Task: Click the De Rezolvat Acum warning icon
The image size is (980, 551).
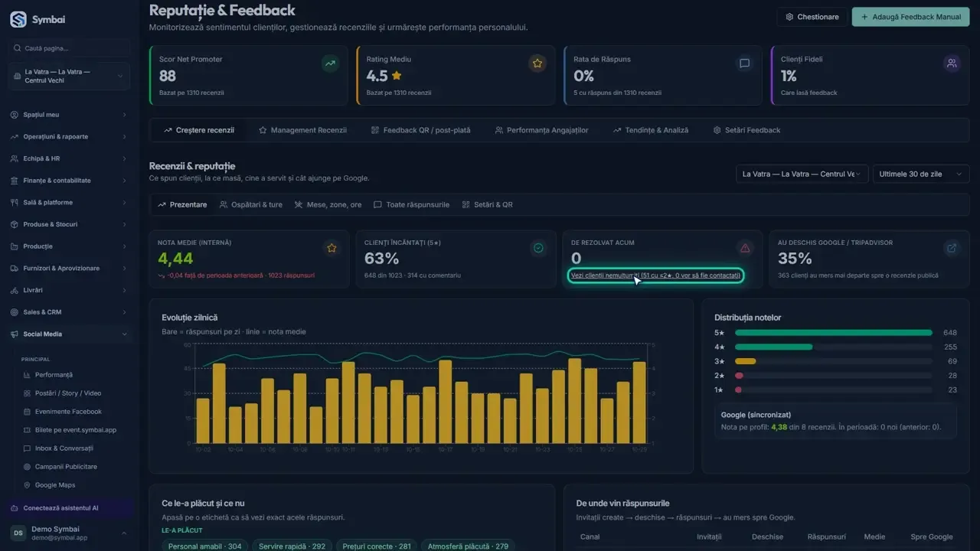Action: 745,248
